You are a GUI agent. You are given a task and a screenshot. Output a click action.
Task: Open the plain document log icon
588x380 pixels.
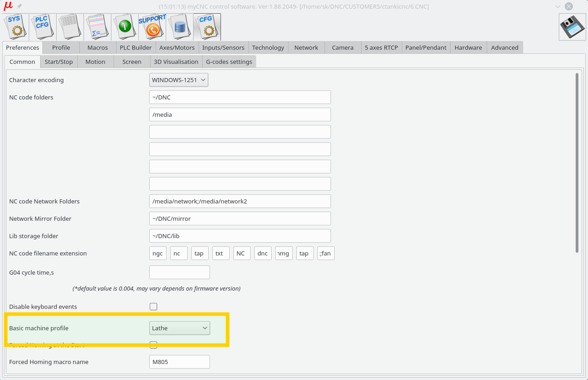pos(70,26)
